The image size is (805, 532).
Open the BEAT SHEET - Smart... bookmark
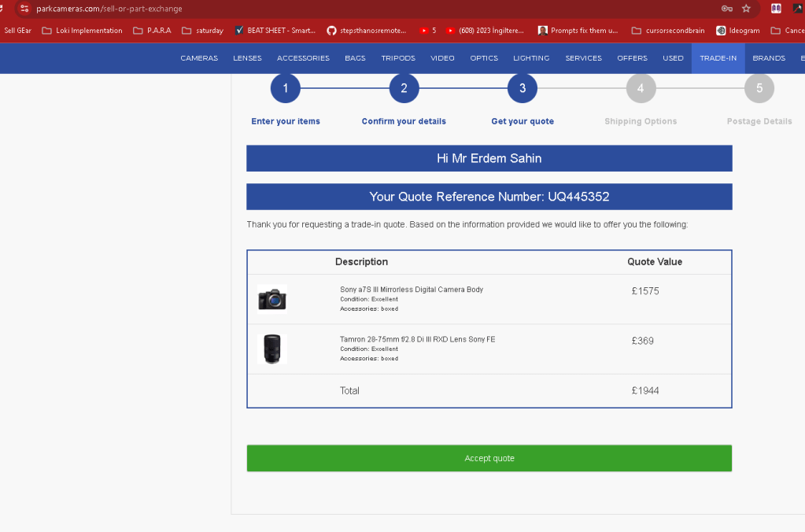coord(275,30)
